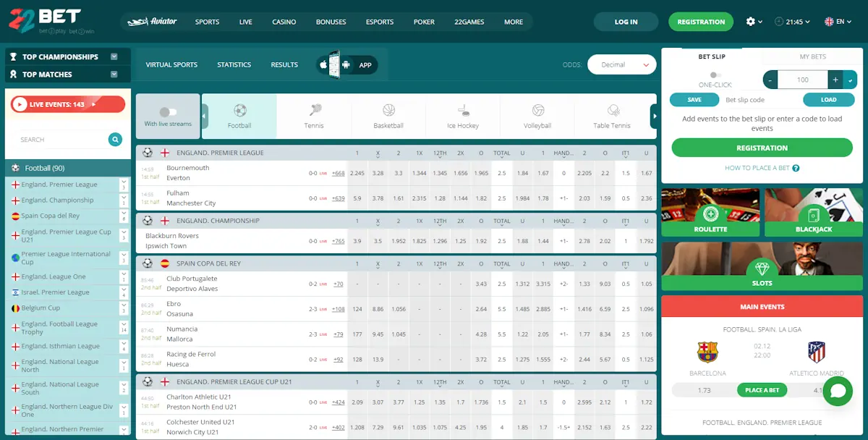Expand the EN language selector
The width and height of the screenshot is (868, 440).
[838, 21]
